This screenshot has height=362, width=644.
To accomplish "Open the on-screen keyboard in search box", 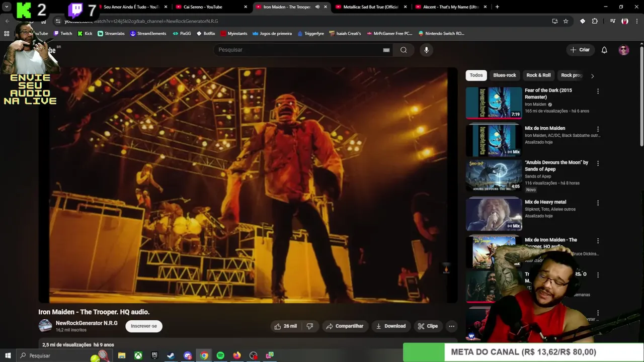I will [x=386, y=50].
